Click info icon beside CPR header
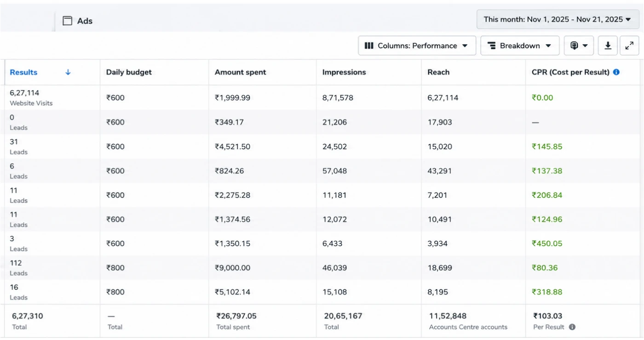 point(616,72)
